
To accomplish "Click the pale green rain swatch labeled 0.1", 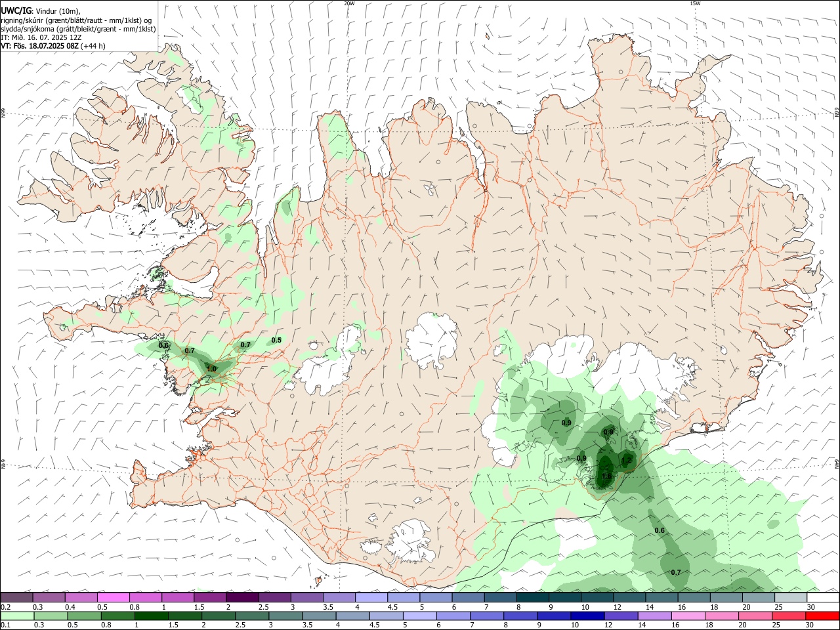I will click(17, 616).
